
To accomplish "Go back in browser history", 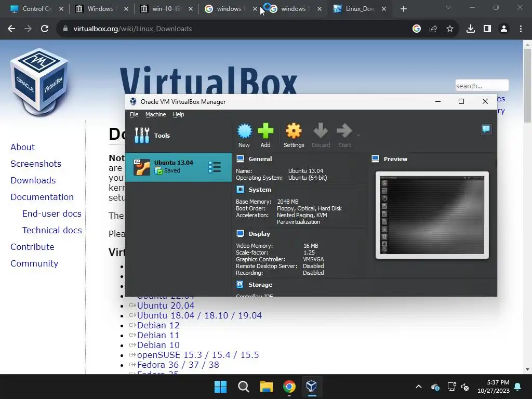I will (11, 29).
